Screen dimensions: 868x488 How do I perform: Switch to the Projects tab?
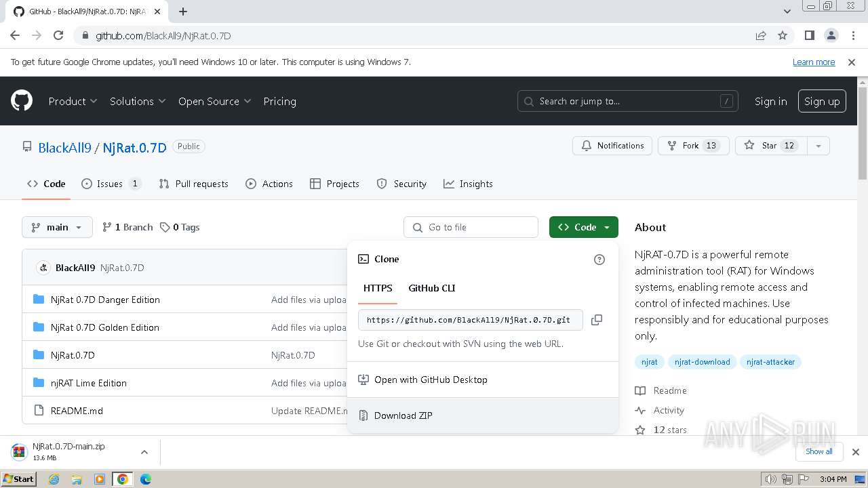[x=334, y=184]
